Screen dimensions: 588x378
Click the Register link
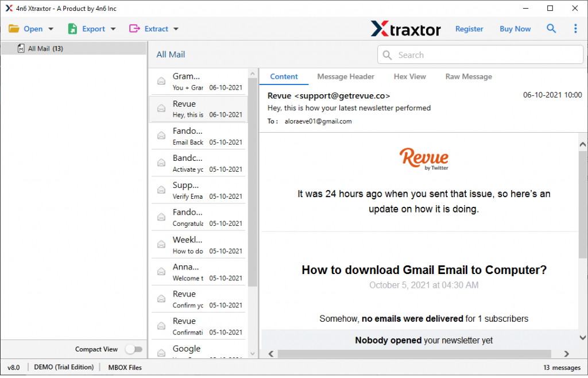point(469,28)
